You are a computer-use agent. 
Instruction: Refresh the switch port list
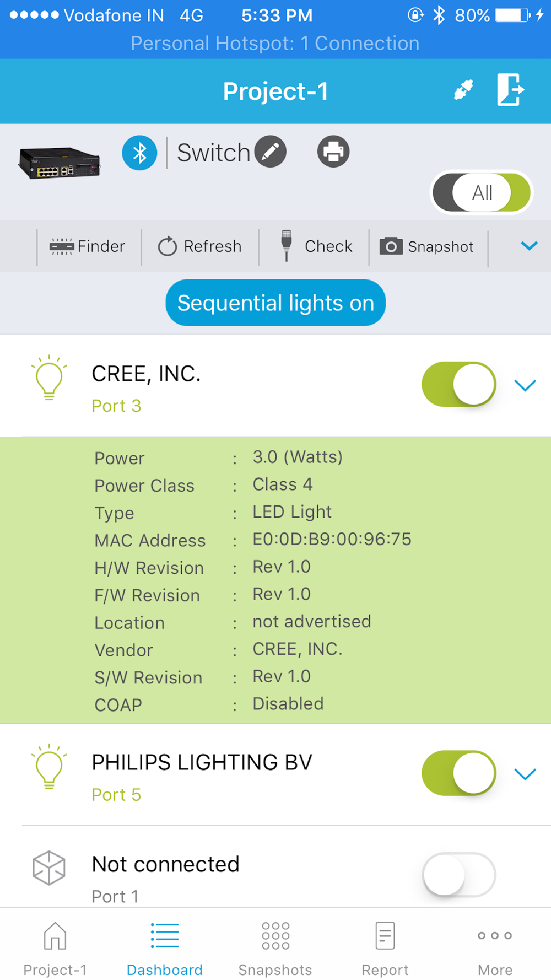pyautogui.click(x=200, y=246)
